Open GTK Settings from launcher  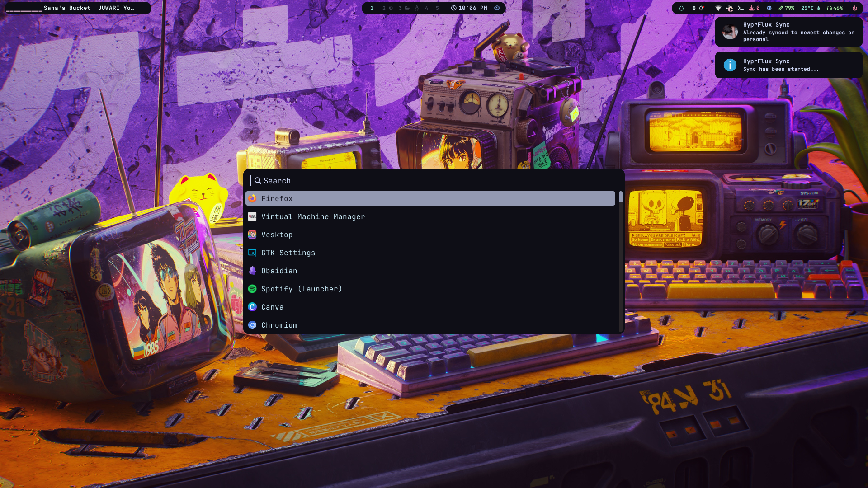click(430, 253)
